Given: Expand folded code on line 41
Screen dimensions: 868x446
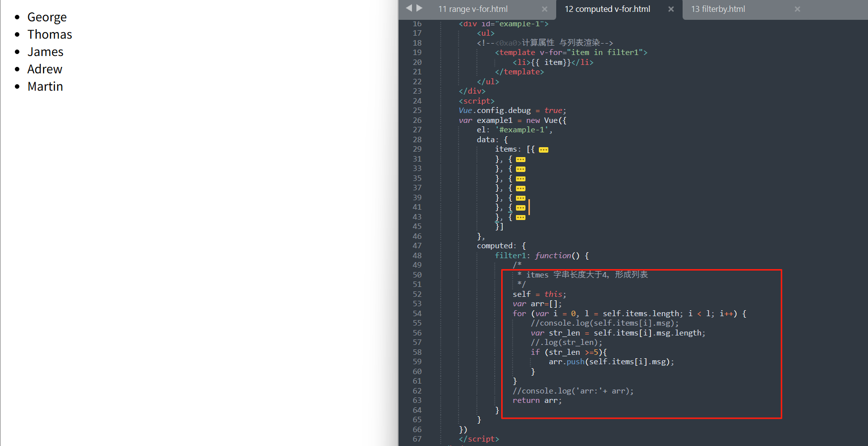Looking at the screenshot, I should pos(521,208).
